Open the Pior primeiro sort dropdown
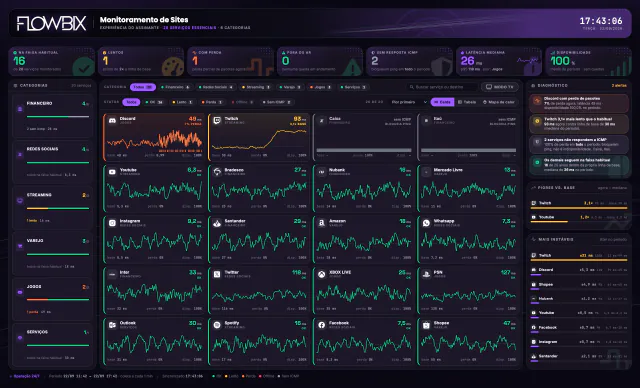This screenshot has height=388, width=640. tap(409, 102)
